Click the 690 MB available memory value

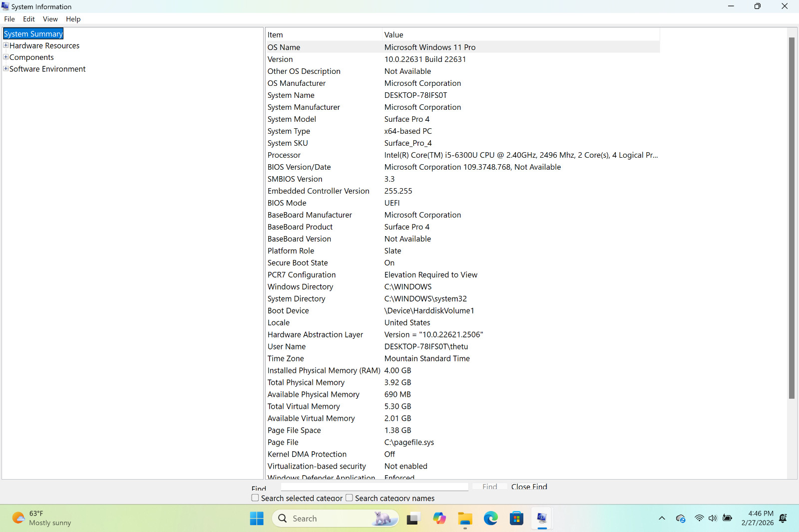pos(398,395)
